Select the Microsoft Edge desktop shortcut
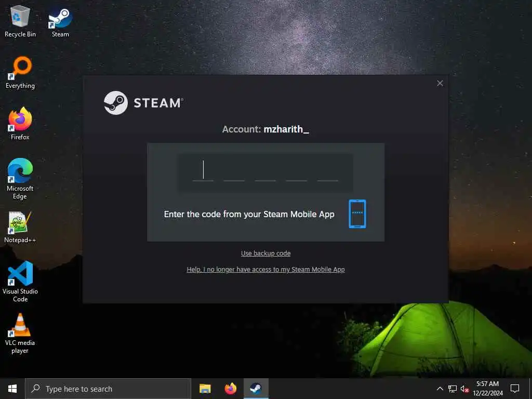532x399 pixels. tap(20, 179)
